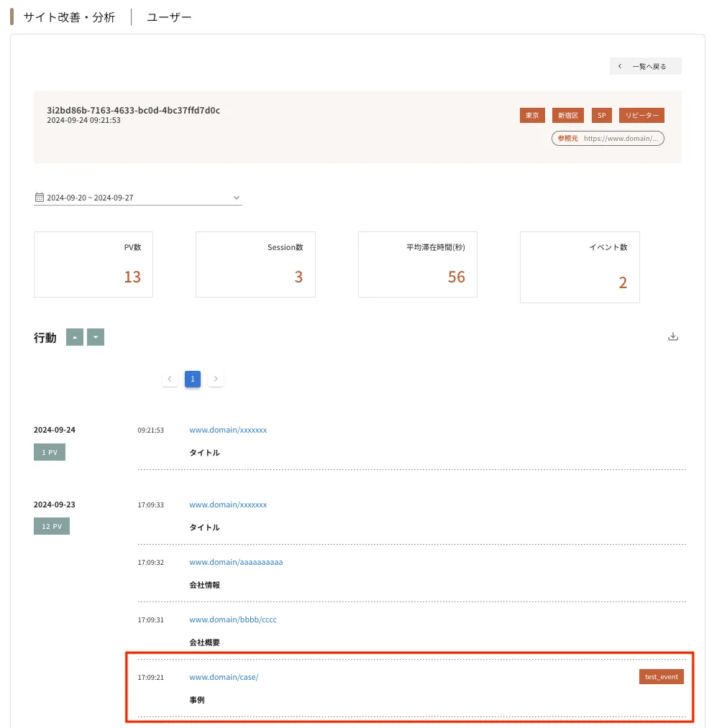
Task: Click the 一覧へ戻る back button
Action: coord(645,66)
